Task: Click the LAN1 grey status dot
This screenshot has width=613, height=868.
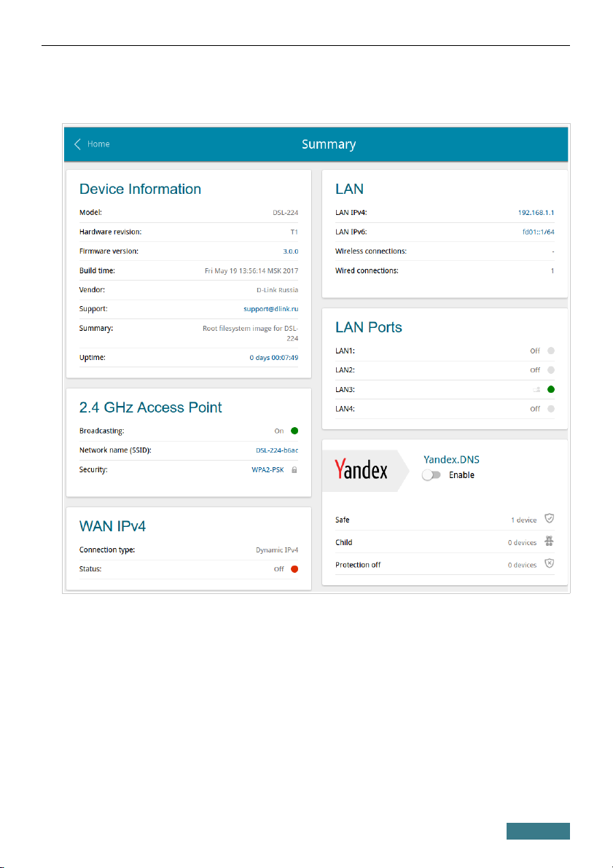Action: (x=551, y=351)
